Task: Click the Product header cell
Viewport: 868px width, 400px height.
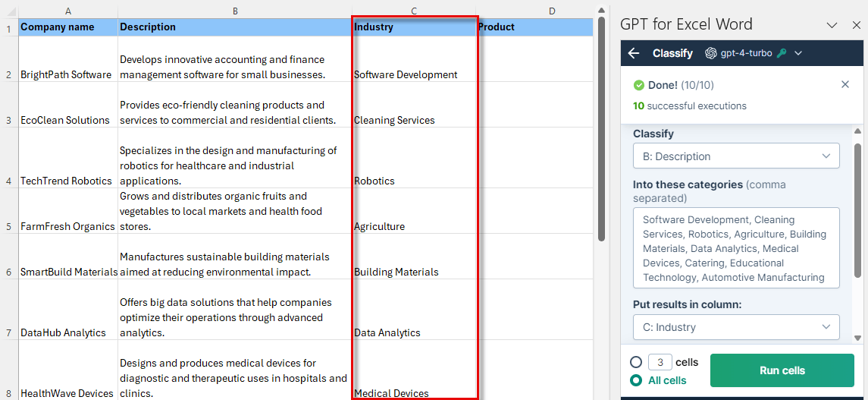Action: 536,27
